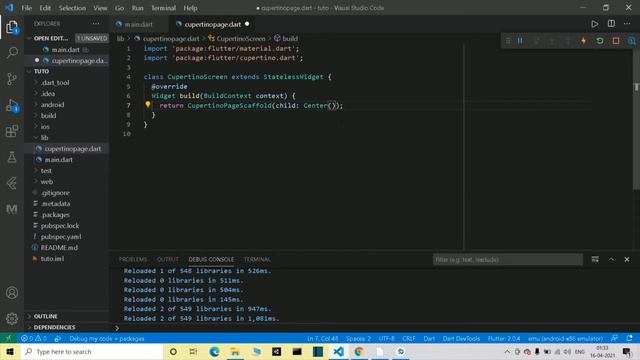Expand the .dart_tool folder
The height and width of the screenshot is (360, 640).
[55, 82]
